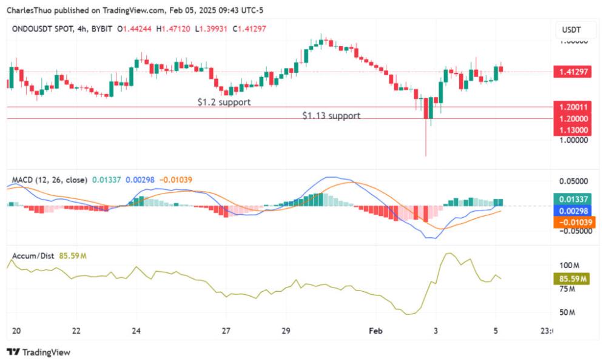Click the Accum/Dist indicator title

pyautogui.click(x=33, y=256)
